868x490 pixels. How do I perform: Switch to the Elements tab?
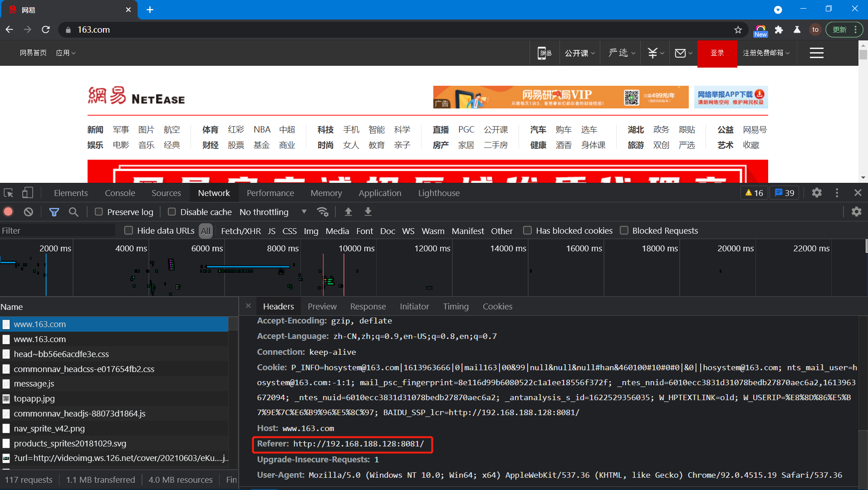pos(71,193)
